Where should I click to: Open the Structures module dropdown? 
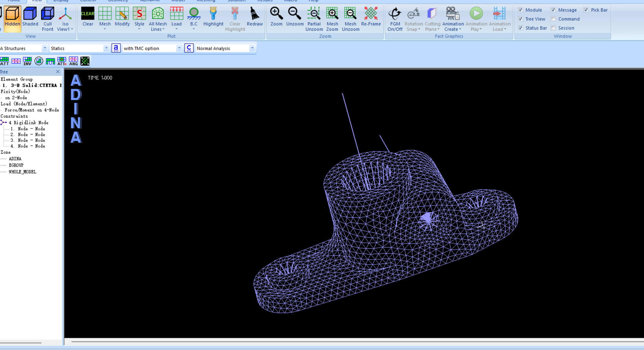click(45, 48)
